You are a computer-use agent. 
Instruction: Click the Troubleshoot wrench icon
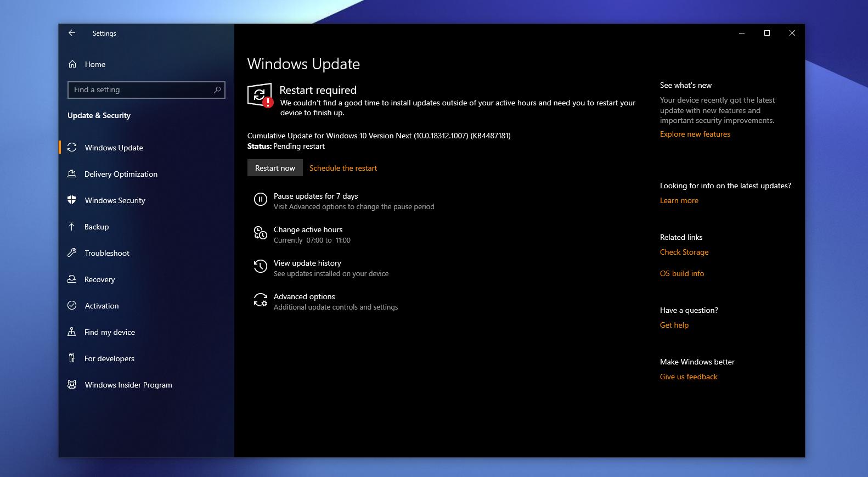pyautogui.click(x=72, y=252)
